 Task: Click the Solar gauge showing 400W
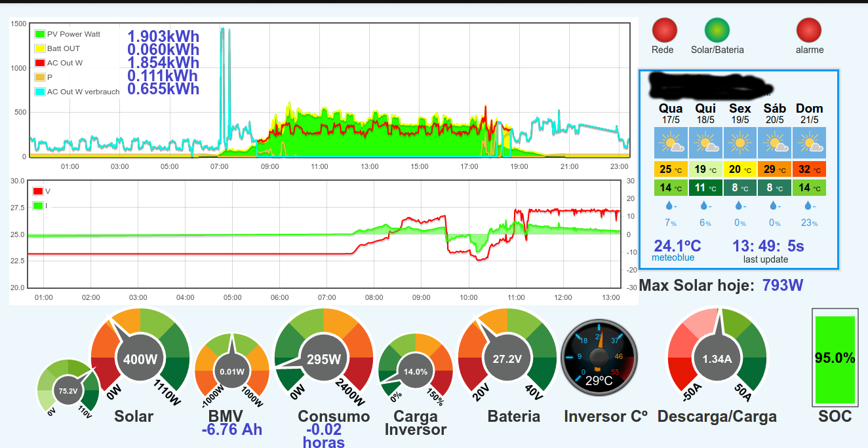pyautogui.click(x=140, y=358)
